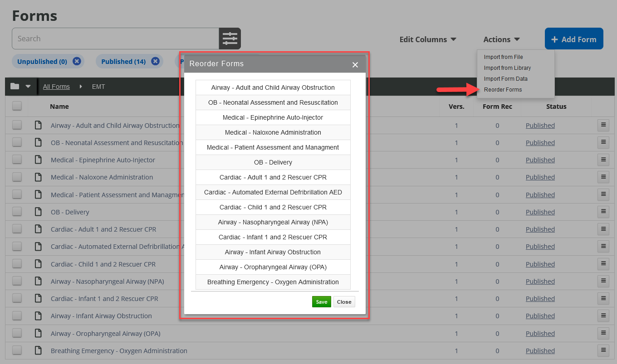Open row menu for Cardiac - Child 1 and 2 Rescuer CPR
617x364 pixels.
603,264
